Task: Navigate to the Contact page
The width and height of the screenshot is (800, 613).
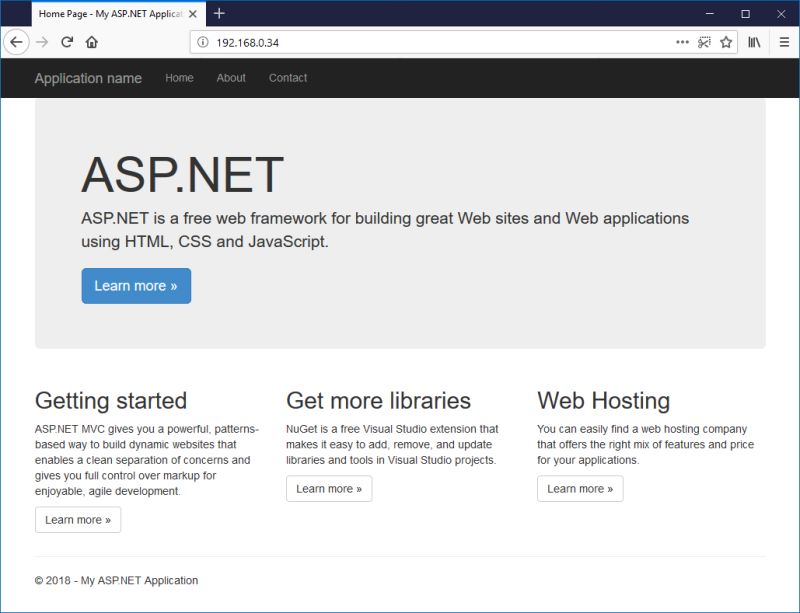Action: coord(287,78)
